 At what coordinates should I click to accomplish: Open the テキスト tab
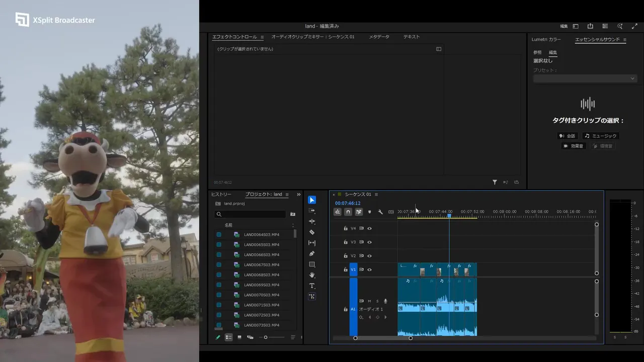(x=411, y=37)
